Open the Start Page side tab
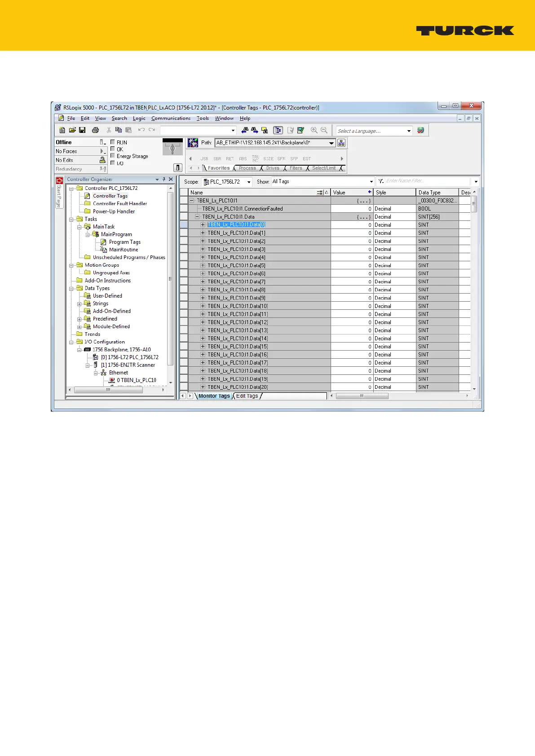The height and width of the screenshot is (756, 535). click(x=59, y=193)
